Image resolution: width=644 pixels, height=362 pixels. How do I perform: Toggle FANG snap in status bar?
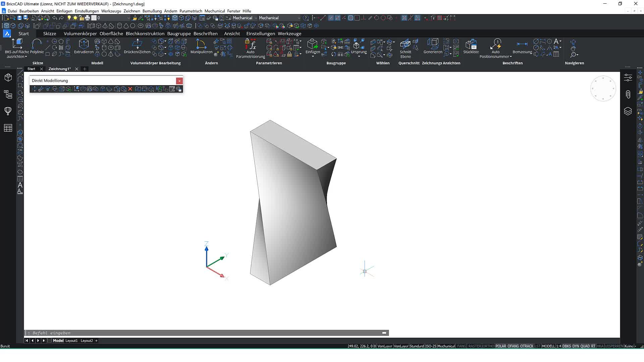point(462,346)
